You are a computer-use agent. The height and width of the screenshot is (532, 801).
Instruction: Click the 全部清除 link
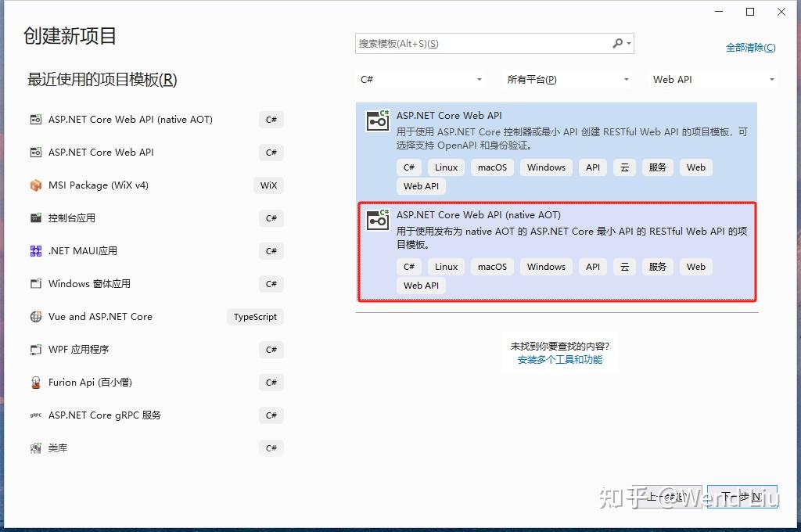(750, 48)
